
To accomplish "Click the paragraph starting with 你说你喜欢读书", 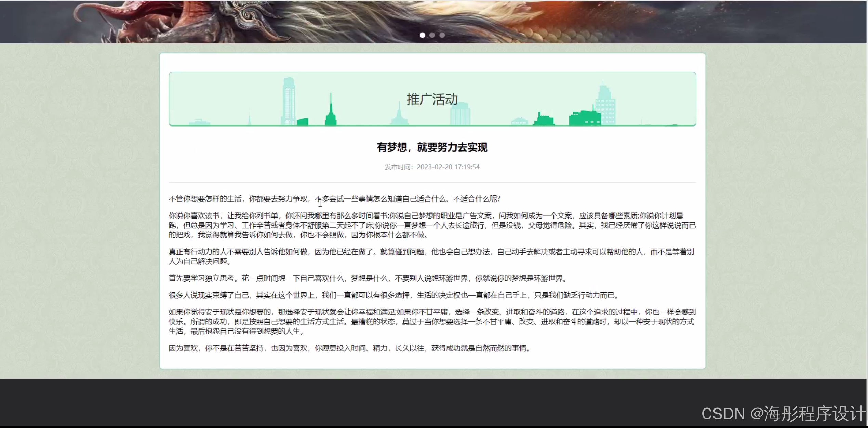I will [x=432, y=225].
